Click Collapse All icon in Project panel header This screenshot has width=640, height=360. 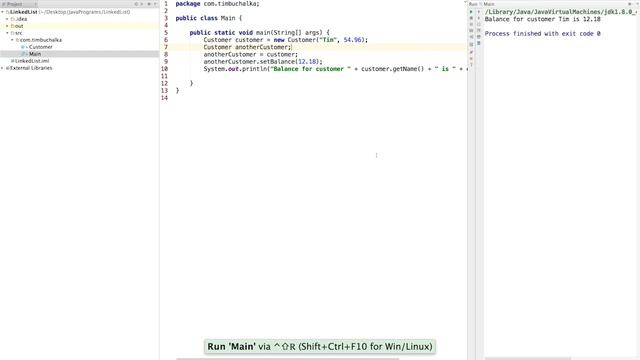(142, 4)
